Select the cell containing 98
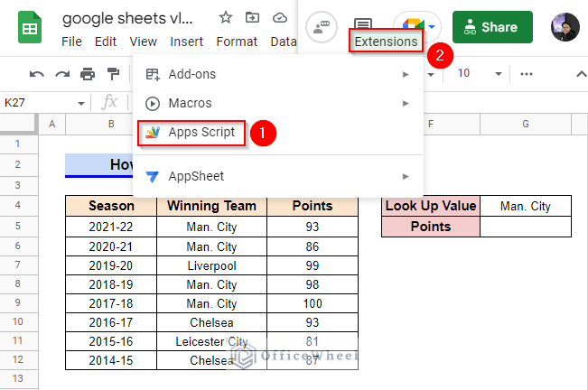Screen dimensions: 588x390 (313, 284)
